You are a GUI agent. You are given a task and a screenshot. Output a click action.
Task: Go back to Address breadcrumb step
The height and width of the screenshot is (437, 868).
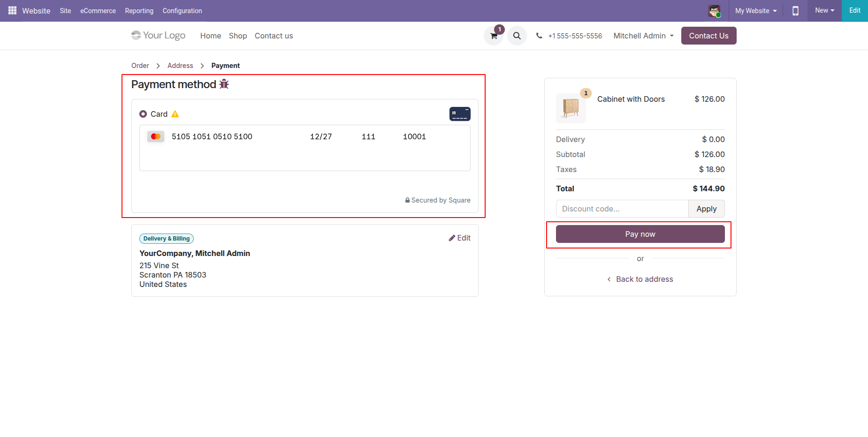[x=180, y=66]
